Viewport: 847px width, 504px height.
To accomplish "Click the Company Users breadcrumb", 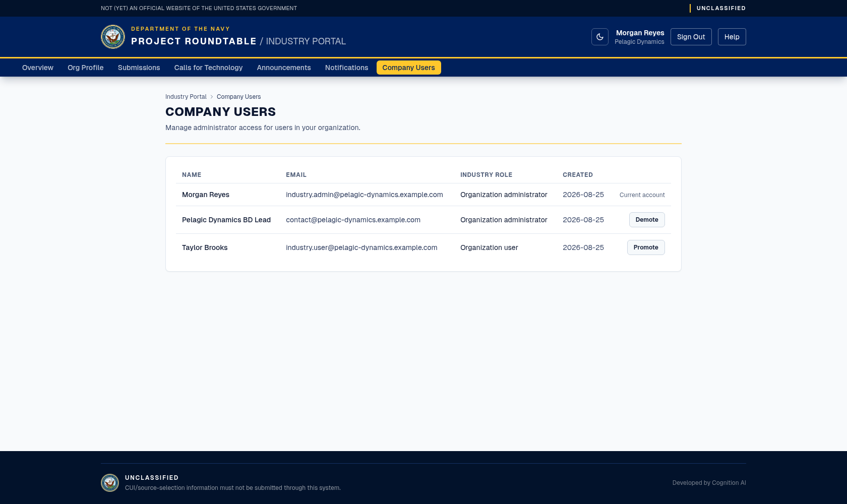I will tap(239, 97).
